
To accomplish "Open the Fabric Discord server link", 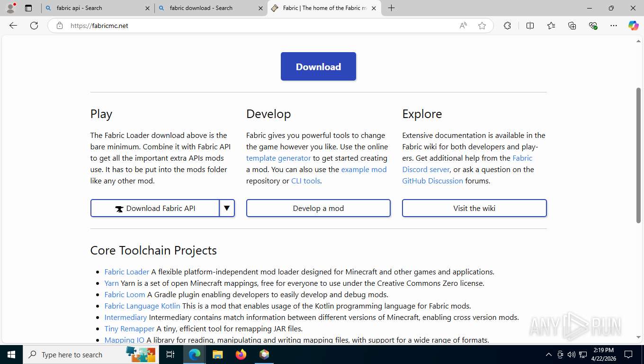I will click(467, 164).
